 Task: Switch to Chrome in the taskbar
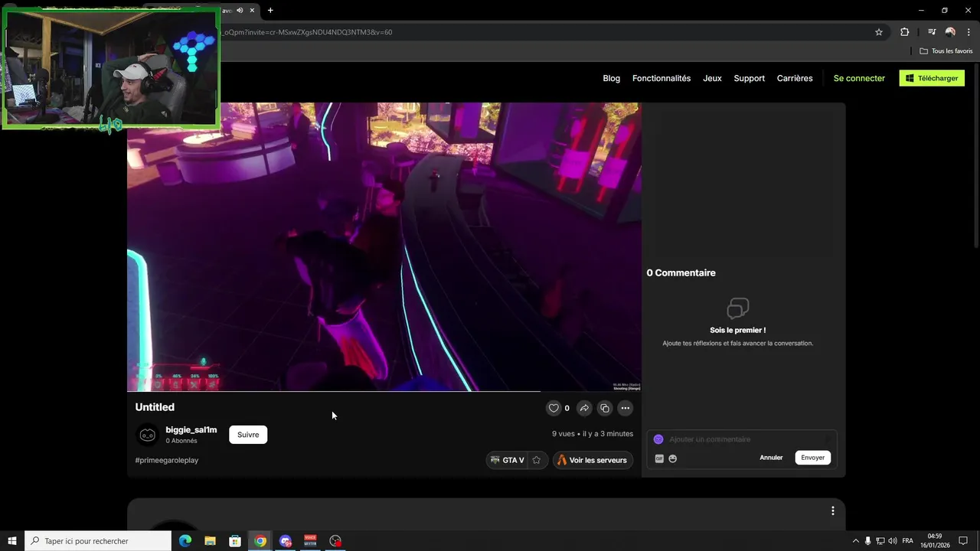260,541
